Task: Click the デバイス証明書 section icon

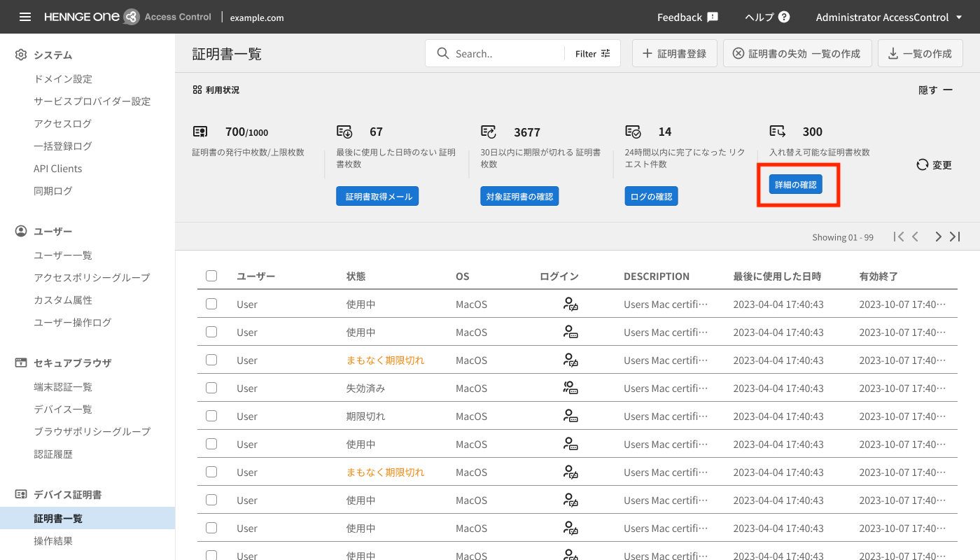Action: [21, 494]
